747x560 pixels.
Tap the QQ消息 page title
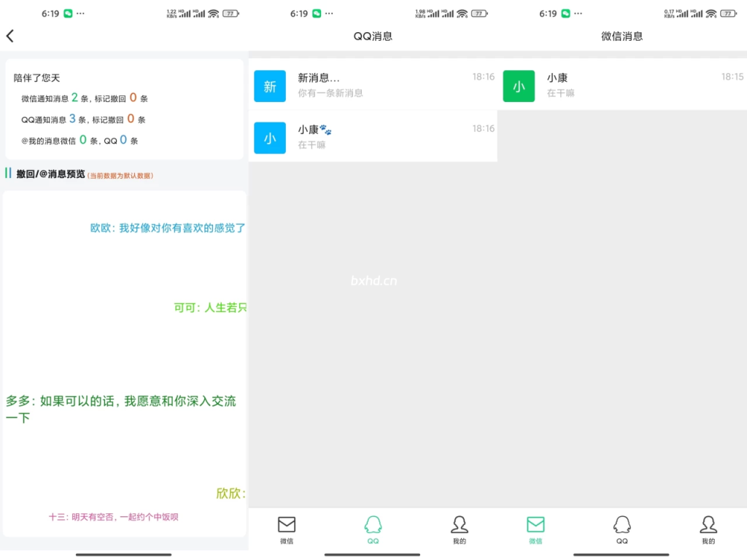coord(373,36)
